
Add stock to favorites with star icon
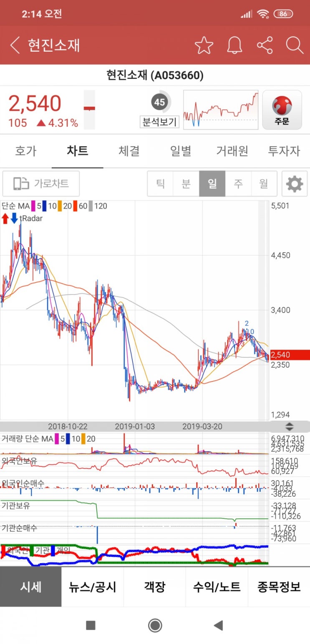coord(204,45)
